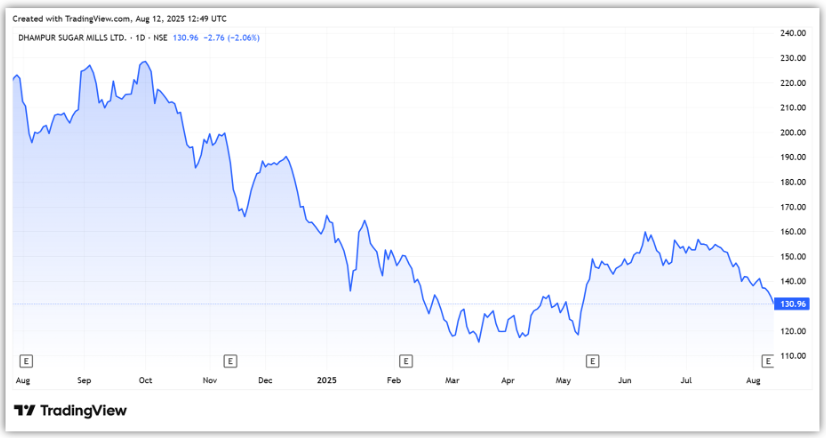
Task: Click the 240.00 price axis label
Action: pyautogui.click(x=793, y=33)
